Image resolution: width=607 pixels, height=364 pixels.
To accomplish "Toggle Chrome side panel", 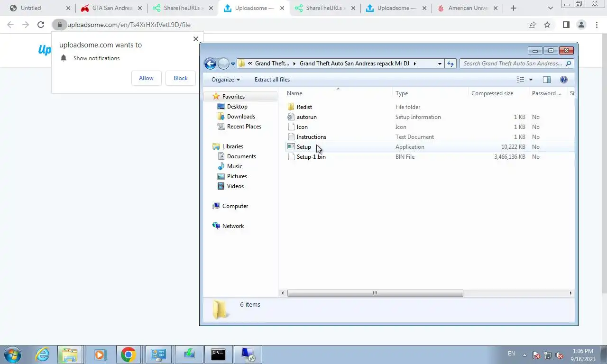I will 566,25.
